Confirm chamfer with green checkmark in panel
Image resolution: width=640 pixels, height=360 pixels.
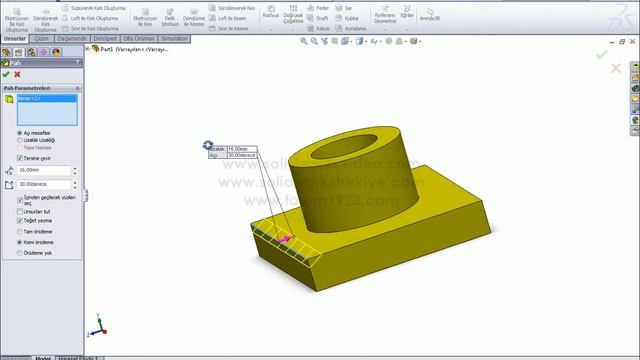click(x=6, y=74)
